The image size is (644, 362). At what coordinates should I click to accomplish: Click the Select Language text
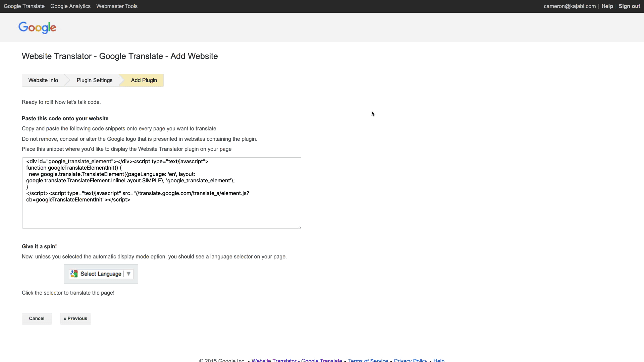tap(101, 274)
